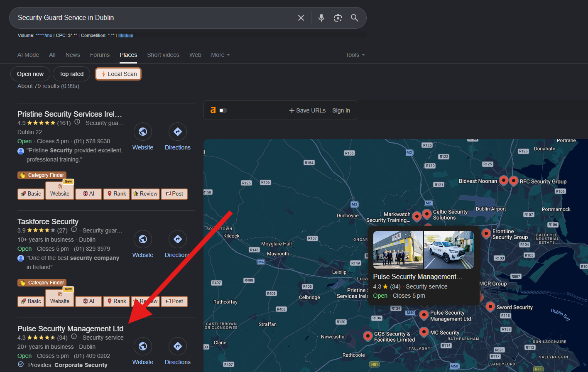Select the Celtic Security Solutions map pin
This screenshot has height=372, width=588.
click(x=427, y=214)
